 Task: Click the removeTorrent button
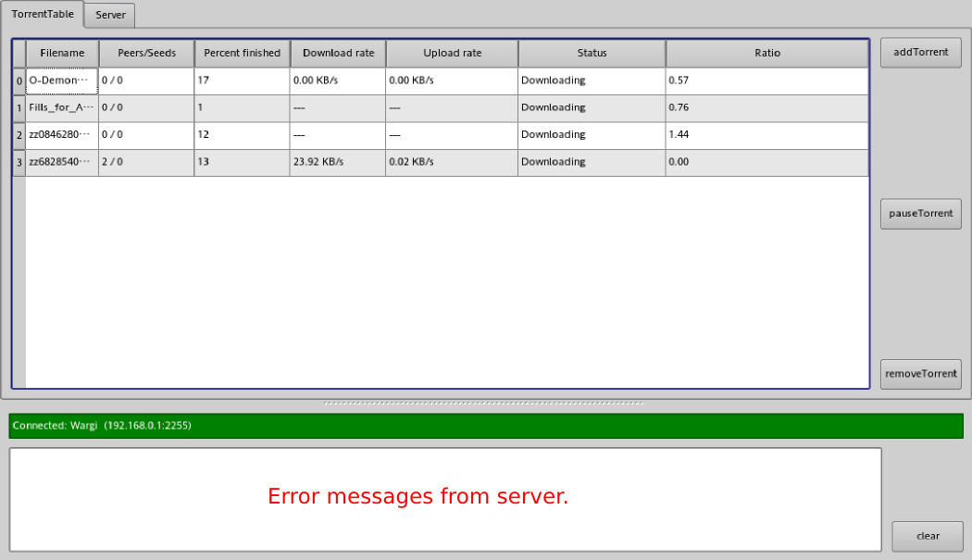point(920,374)
